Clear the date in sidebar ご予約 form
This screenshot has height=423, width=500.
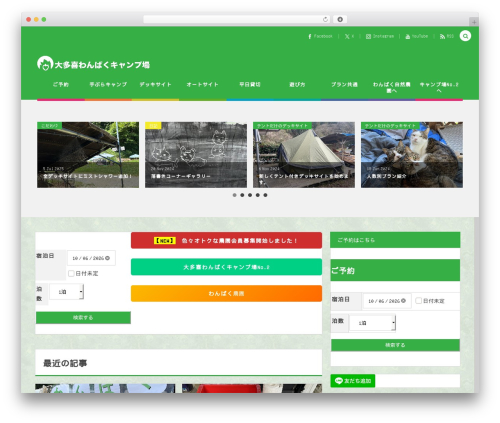pyautogui.click(x=403, y=301)
